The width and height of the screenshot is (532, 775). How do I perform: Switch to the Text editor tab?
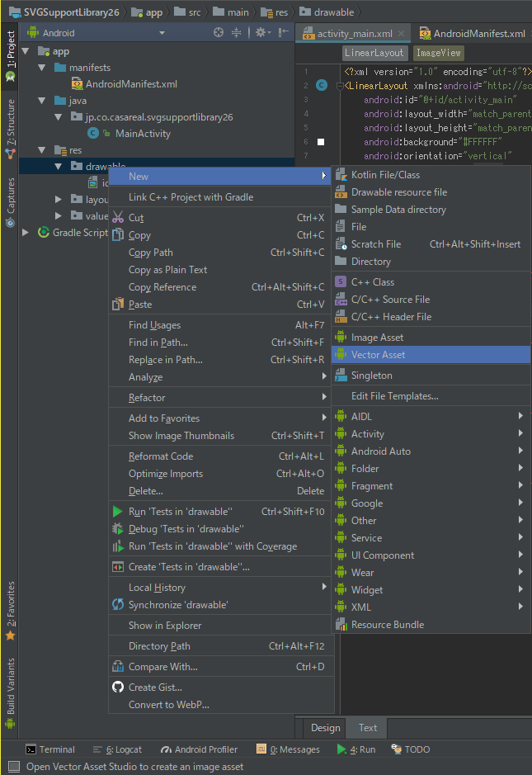pyautogui.click(x=365, y=728)
